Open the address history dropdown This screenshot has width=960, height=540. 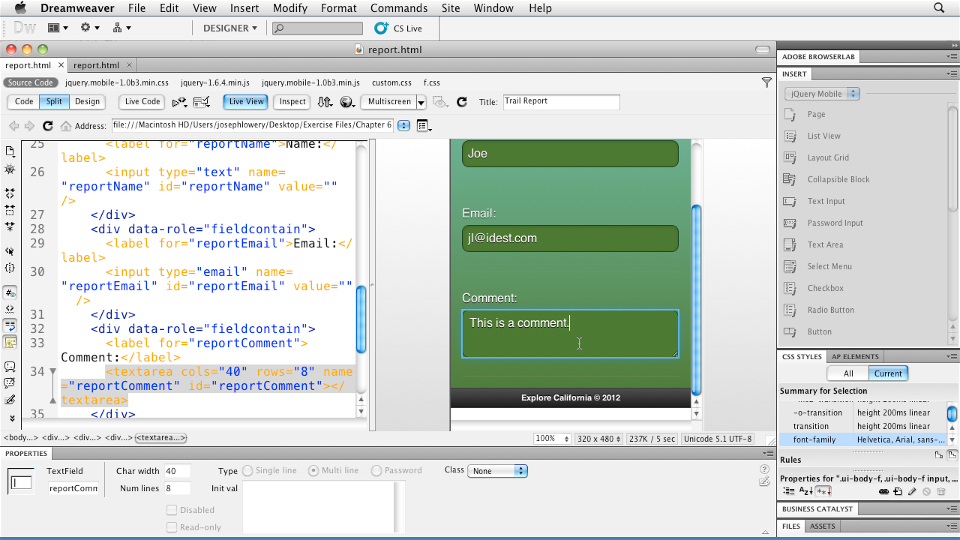pos(403,126)
